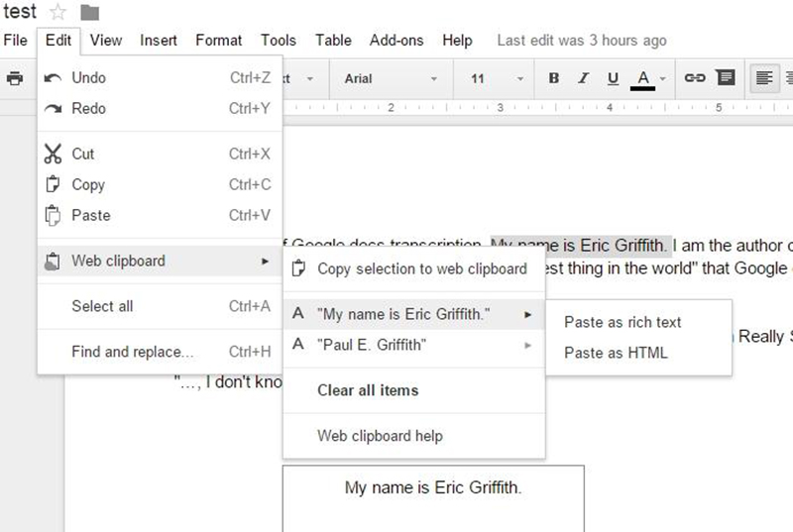Screen dimensions: 793x532
Task: Open the Arial font dropdown
Action: [391, 78]
